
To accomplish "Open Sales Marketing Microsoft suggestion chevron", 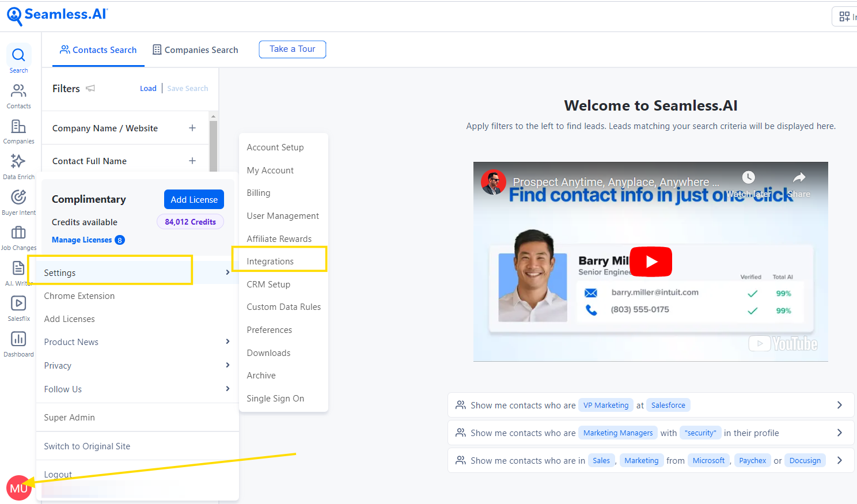I will point(840,460).
